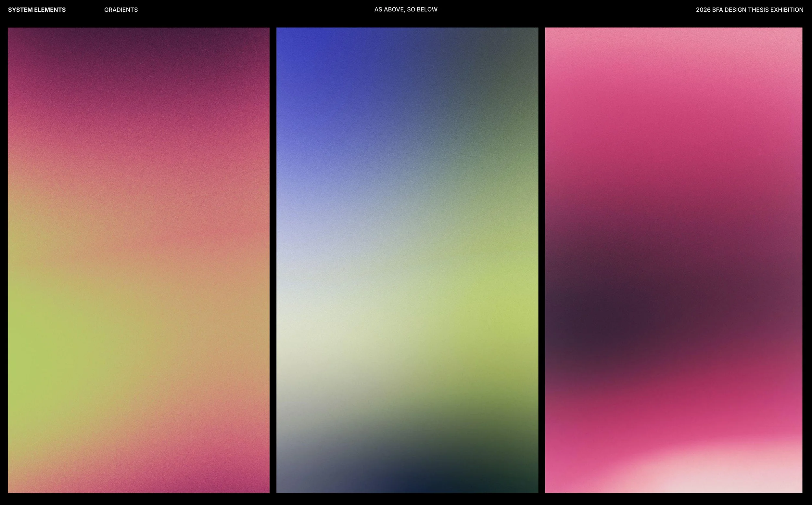
Task: Select the GRADIENTS section label
Action: tap(121, 10)
